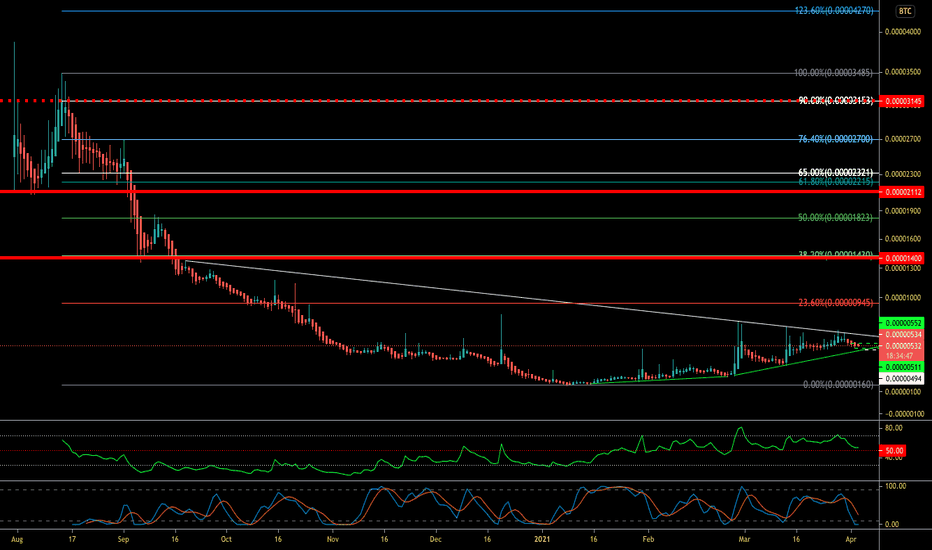This screenshot has height=550, width=932.
Task: Click the Mar date label
Action: [744, 539]
